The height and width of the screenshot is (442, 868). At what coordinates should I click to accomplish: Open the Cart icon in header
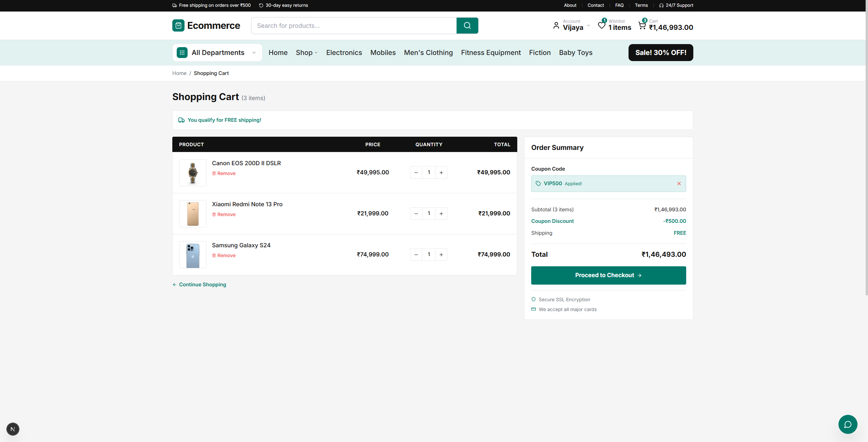point(642,25)
